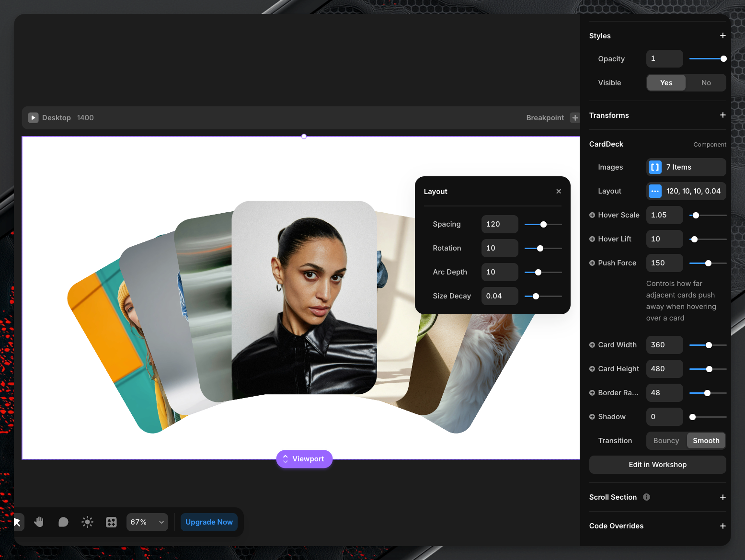Expand the Code Overrides section
Viewport: 745px width, 560px height.
722,526
